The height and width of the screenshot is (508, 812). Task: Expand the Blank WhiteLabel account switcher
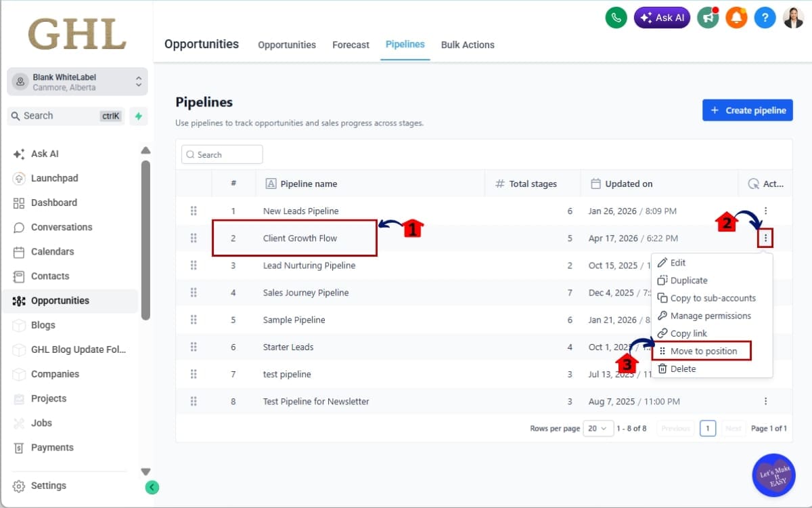pos(77,81)
